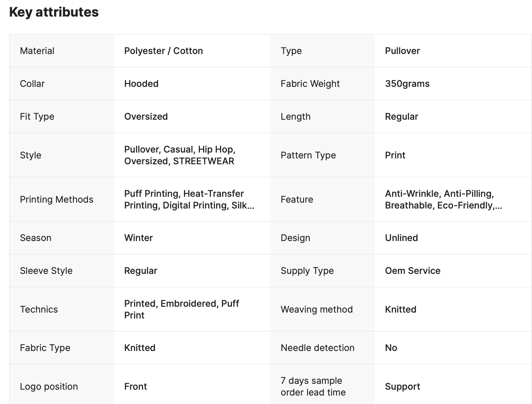532x404 pixels.
Task: Click the 350grams fabric weight value
Action: tap(407, 84)
